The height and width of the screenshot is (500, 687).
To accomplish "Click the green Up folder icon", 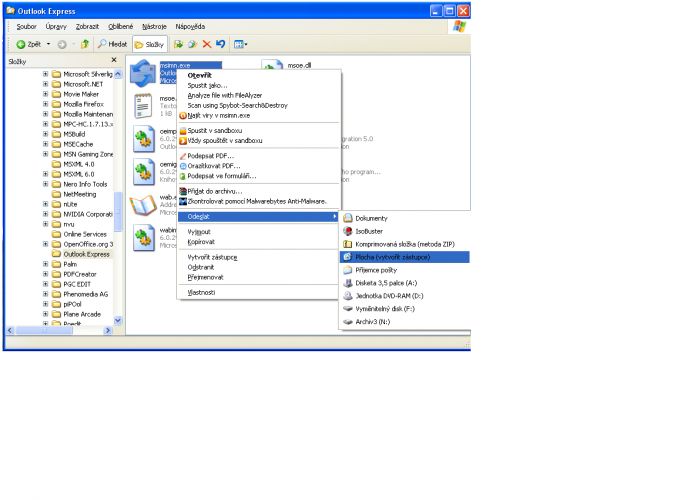I will [85, 44].
